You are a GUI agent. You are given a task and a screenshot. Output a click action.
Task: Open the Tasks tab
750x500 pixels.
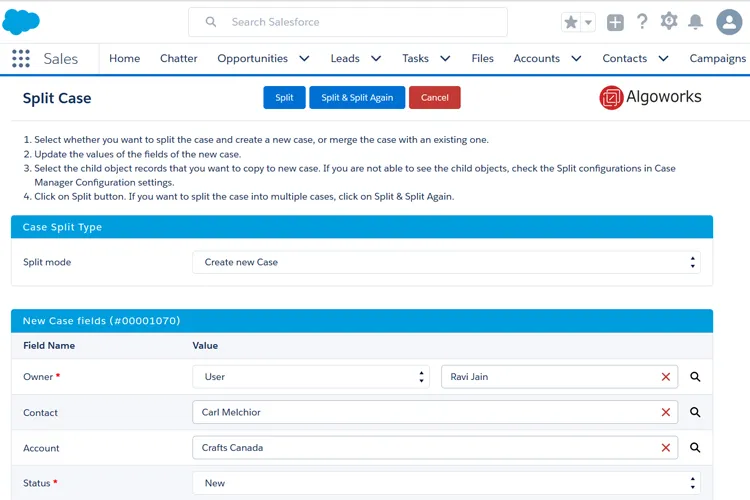tap(415, 58)
